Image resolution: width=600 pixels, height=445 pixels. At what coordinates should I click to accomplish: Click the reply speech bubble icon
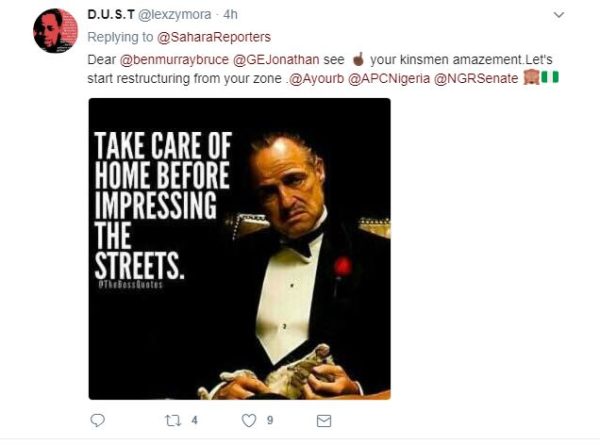click(x=97, y=421)
